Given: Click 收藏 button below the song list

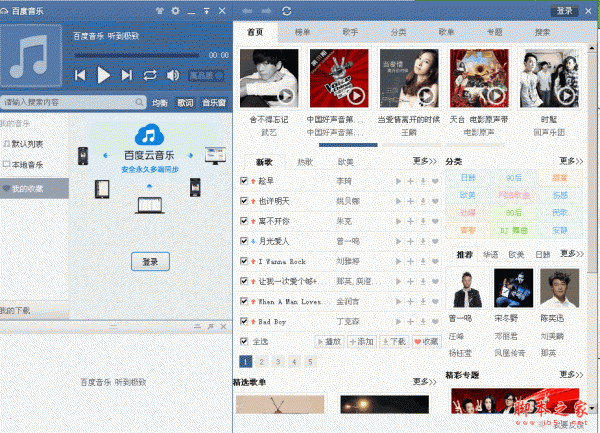Looking at the screenshot, I should click(x=426, y=341).
